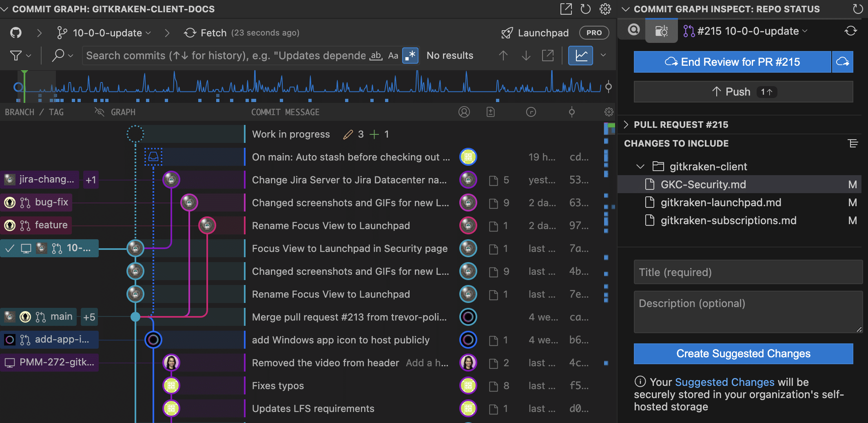Open the 10-0-0-update branch dropdown
This screenshot has height=423, width=868.
coord(104,33)
